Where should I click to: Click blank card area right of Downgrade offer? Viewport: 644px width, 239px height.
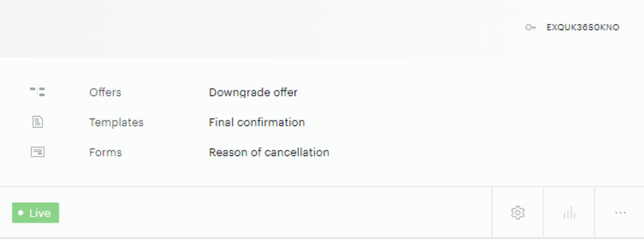pyautogui.click(x=452, y=92)
